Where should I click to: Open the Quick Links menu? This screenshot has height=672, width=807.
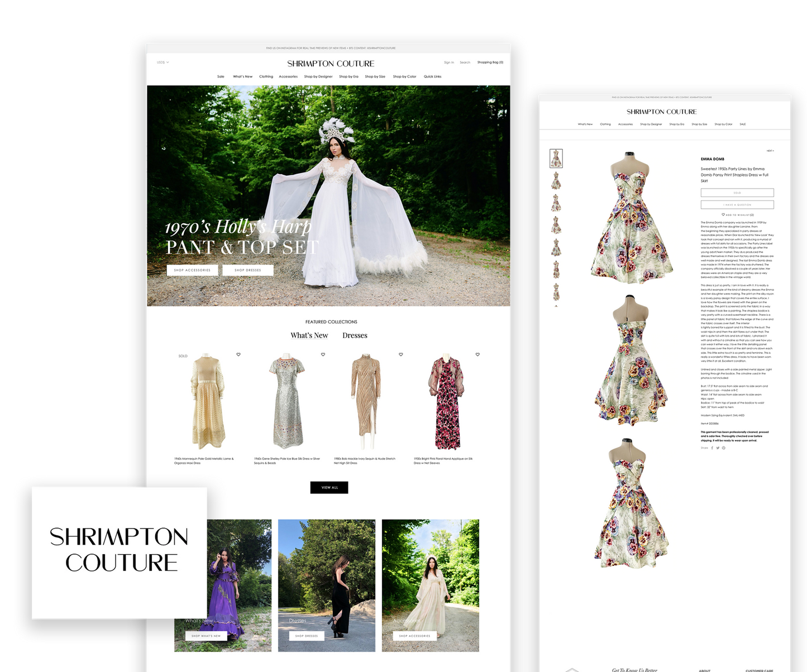[432, 76]
